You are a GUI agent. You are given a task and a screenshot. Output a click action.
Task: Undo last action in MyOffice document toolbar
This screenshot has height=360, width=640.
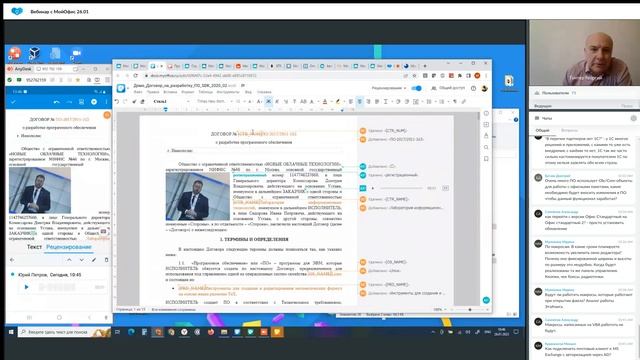coord(117,101)
